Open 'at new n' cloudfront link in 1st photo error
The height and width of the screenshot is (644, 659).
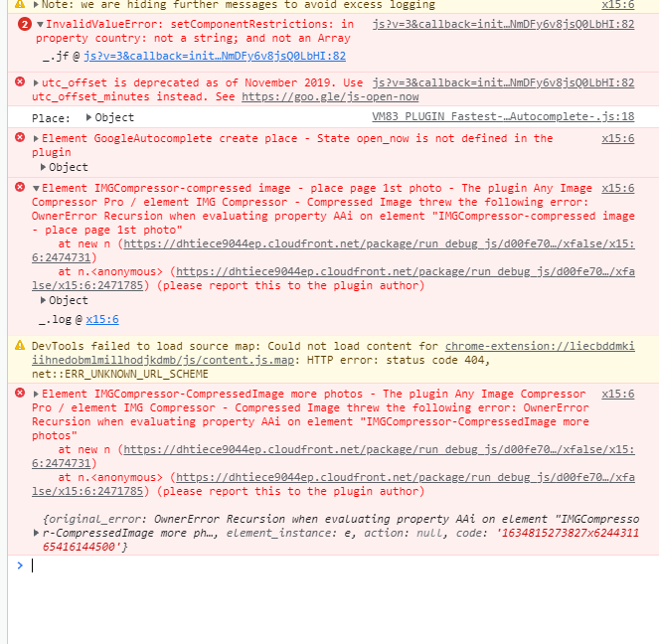point(333,250)
